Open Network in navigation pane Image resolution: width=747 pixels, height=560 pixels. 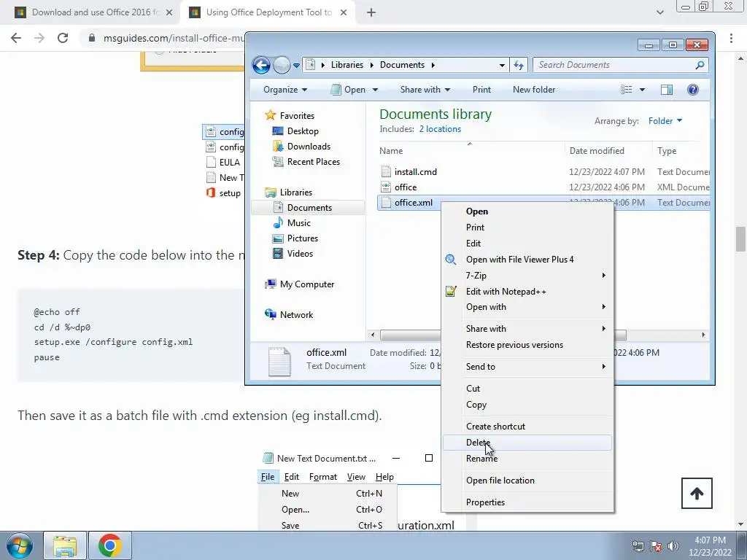coord(296,315)
